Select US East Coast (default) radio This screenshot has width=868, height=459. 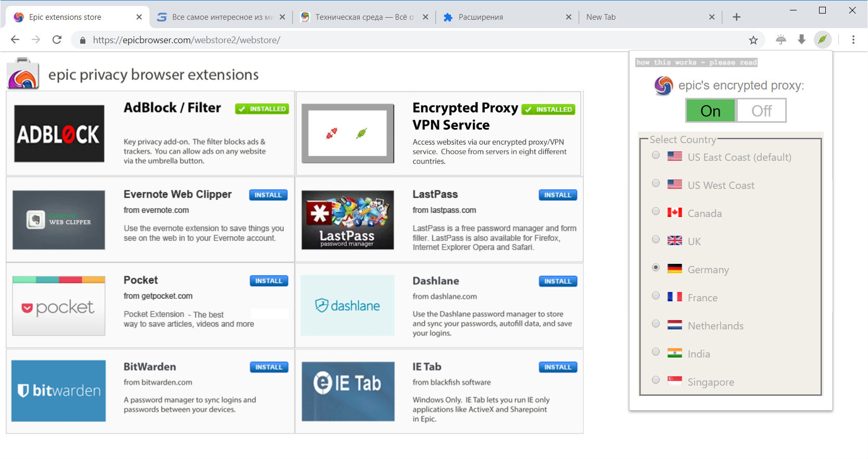pos(656,155)
